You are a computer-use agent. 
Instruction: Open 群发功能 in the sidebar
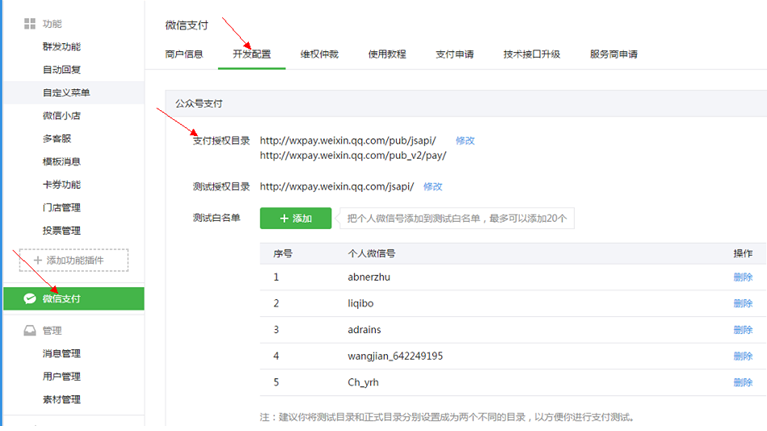[x=62, y=46]
